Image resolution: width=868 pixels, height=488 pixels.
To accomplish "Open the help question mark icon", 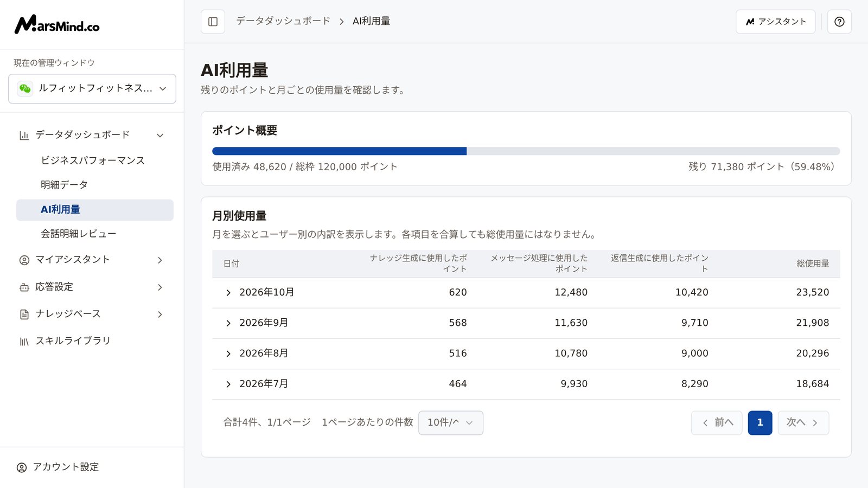I will point(839,22).
